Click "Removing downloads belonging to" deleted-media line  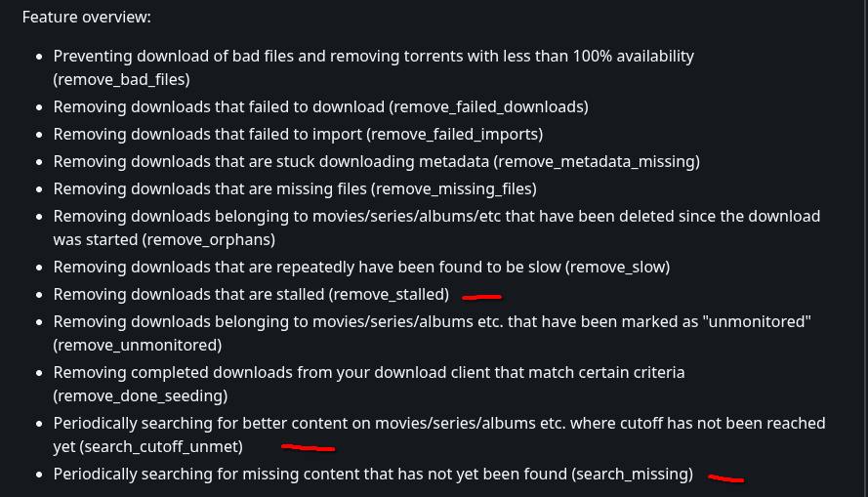point(436,216)
